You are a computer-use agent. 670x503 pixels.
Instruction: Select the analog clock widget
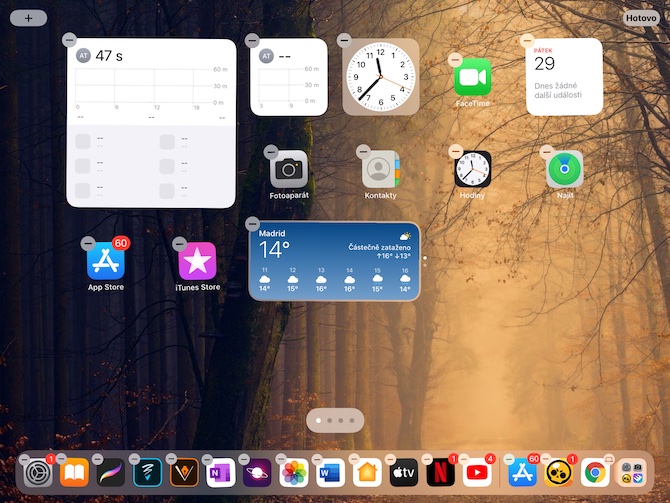point(381,77)
